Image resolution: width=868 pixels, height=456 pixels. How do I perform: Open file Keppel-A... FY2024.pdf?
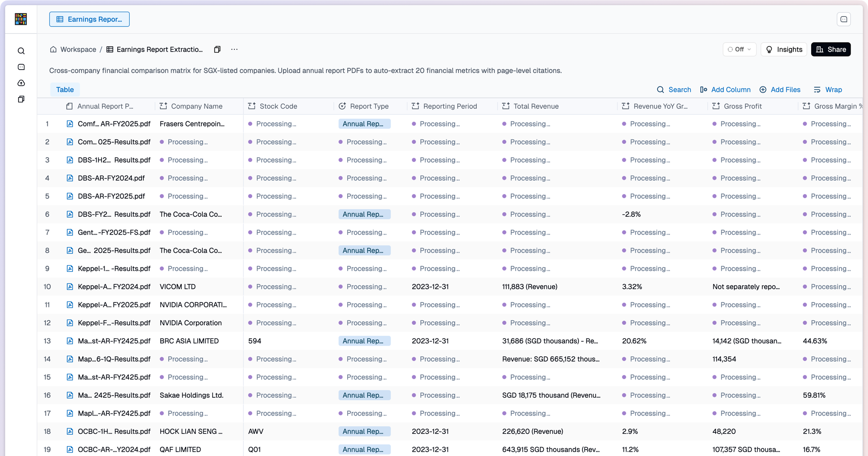click(114, 287)
